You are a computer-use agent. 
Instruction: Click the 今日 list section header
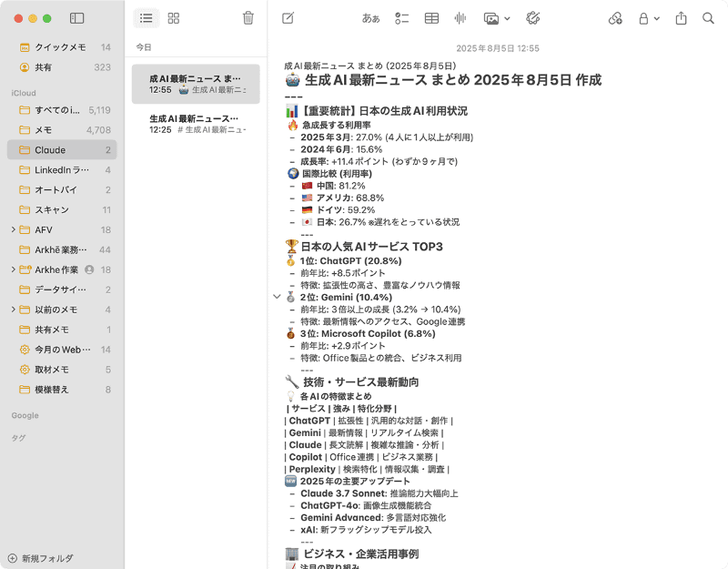144,47
